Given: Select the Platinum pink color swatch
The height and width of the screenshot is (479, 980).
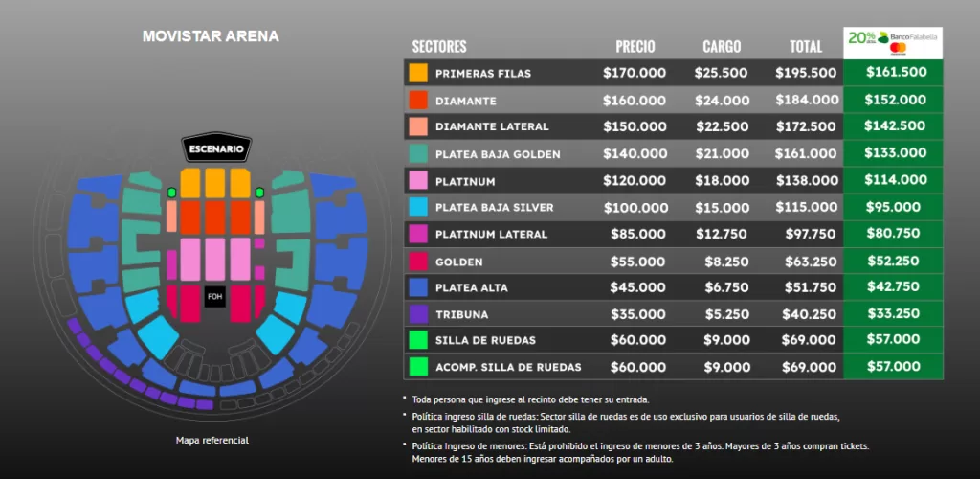Looking at the screenshot, I should coord(418,180).
